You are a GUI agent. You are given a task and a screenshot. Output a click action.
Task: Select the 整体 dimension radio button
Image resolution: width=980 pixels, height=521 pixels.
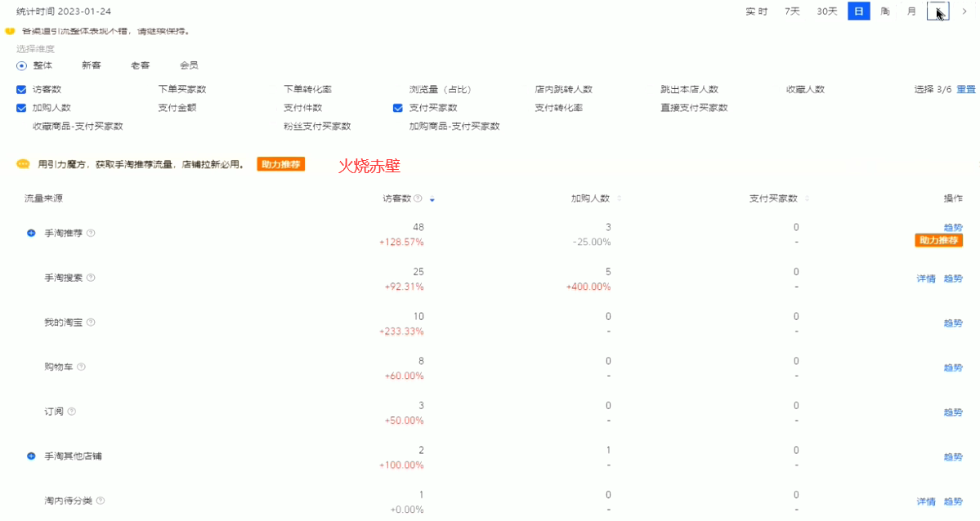click(22, 65)
